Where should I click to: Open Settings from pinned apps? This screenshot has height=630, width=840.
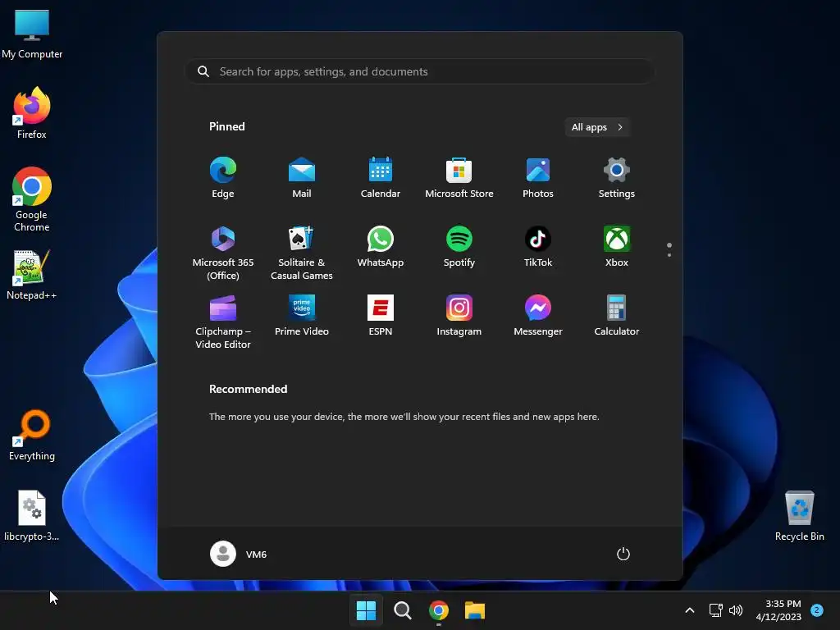click(x=617, y=177)
